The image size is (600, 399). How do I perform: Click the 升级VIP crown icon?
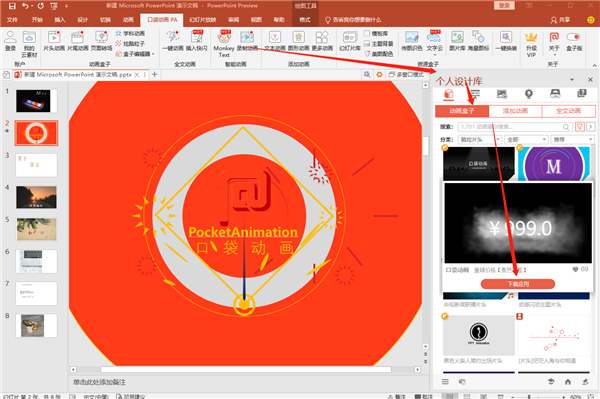(x=531, y=37)
